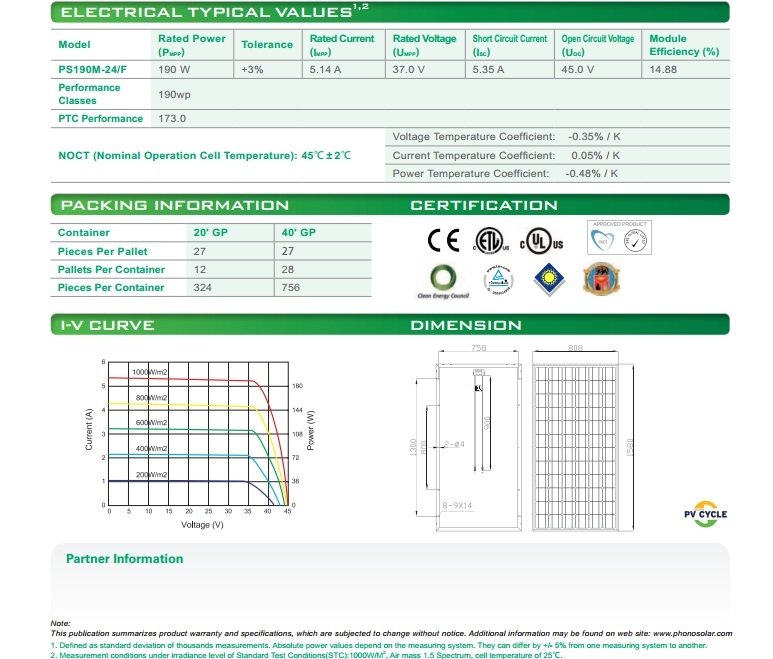Click the 40' GP column header
This screenshot has height=659, width=773.
pos(300,232)
